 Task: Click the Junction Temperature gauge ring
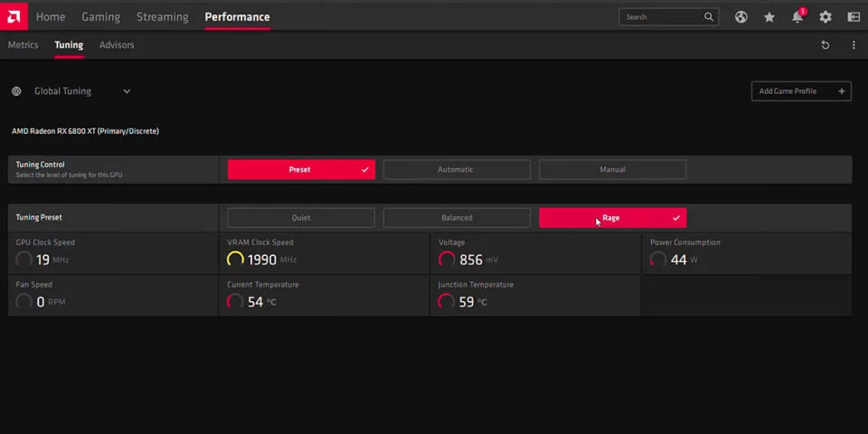tap(446, 302)
